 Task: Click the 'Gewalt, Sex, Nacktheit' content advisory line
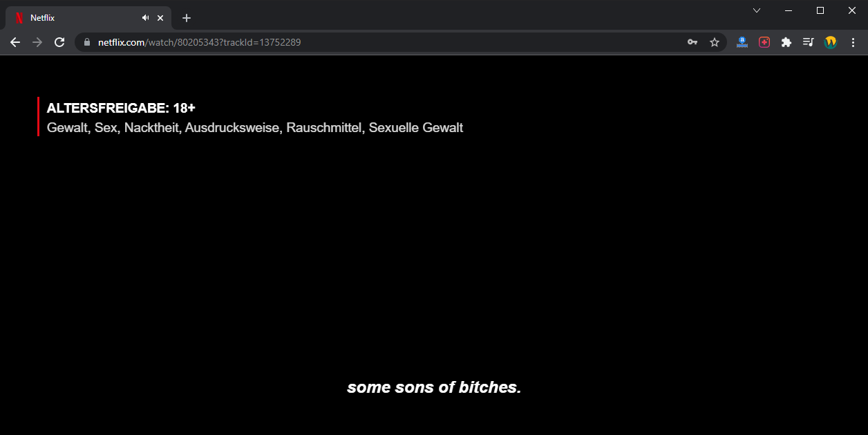coord(255,128)
